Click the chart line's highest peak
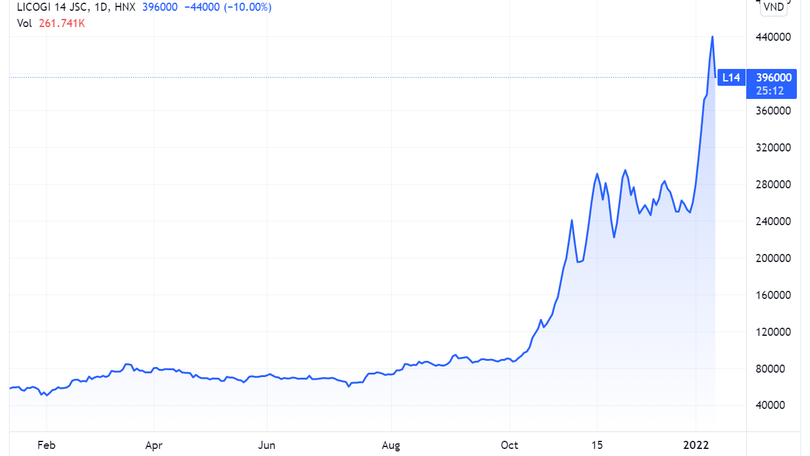The image size is (810, 456). point(712,37)
